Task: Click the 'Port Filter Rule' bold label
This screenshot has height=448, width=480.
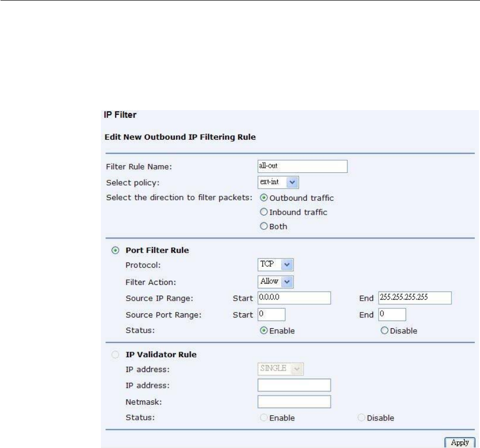Action: (157, 250)
